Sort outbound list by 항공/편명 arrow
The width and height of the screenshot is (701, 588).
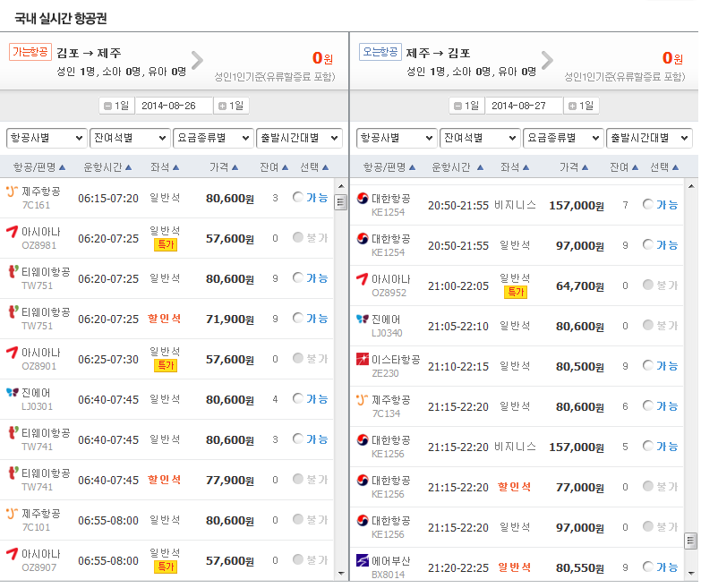pos(62,167)
